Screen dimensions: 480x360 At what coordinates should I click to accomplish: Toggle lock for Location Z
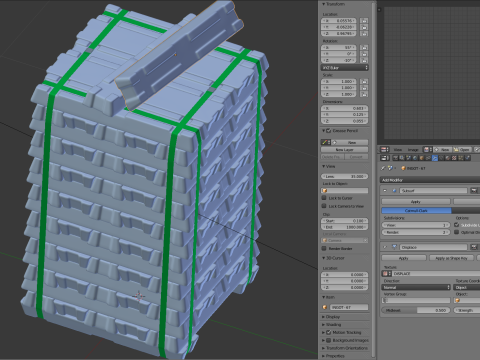pos(364,33)
